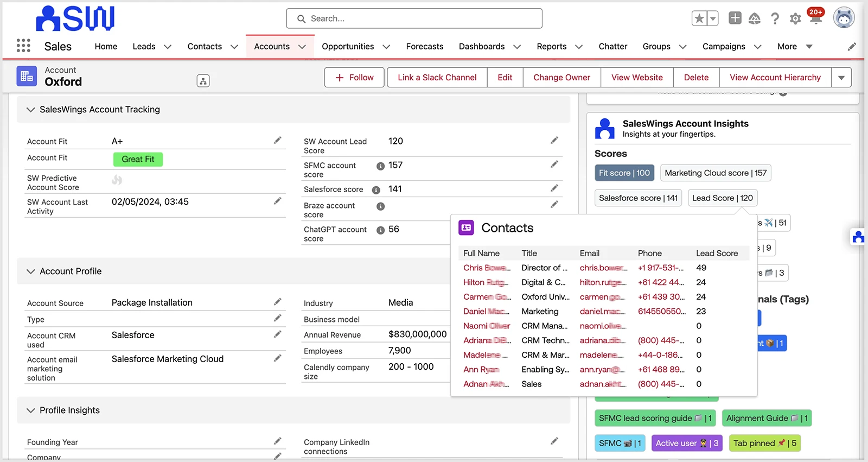Open the Opportunities tab dropdown arrow
The height and width of the screenshot is (462, 868).
[386, 47]
